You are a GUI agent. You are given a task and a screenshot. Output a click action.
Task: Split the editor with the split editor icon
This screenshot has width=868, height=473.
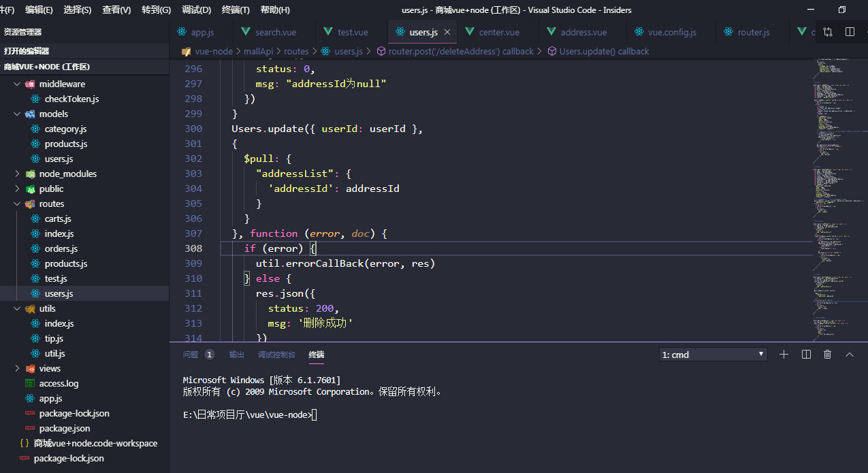(x=850, y=32)
